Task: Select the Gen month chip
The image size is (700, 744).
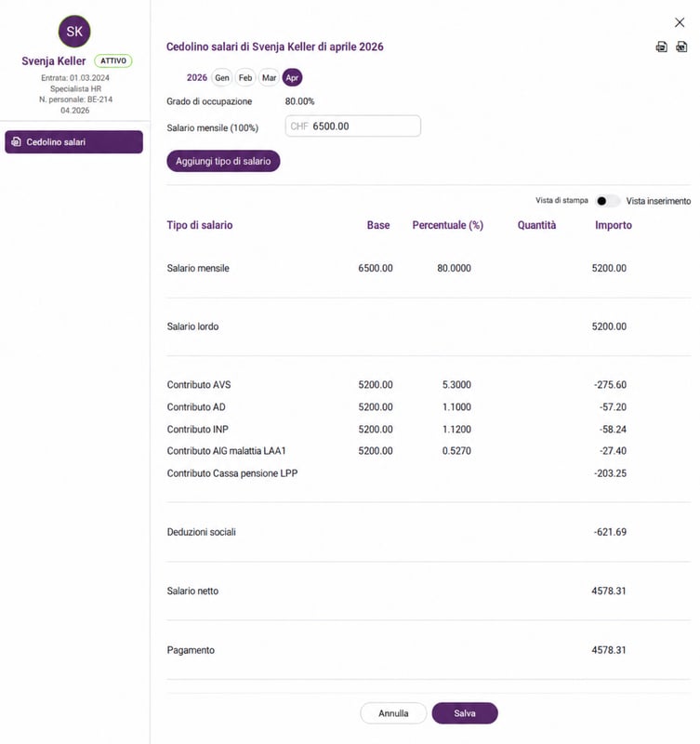Action: coord(222,78)
